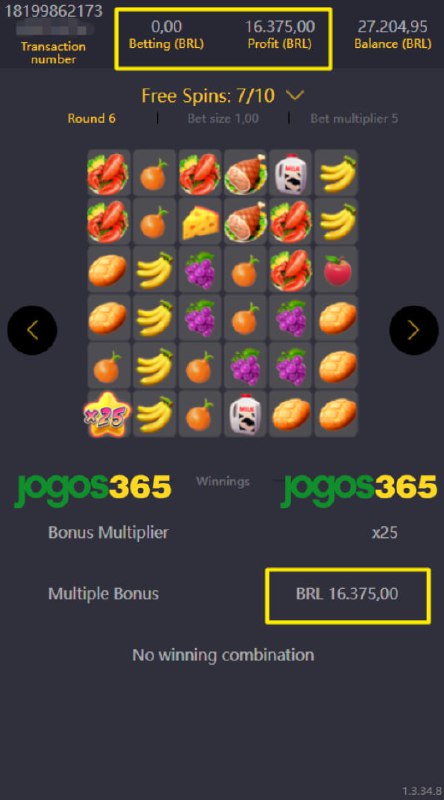Screen dimensions: 444x800
Task: Select the milk jug in the top row
Action: pos(291,173)
